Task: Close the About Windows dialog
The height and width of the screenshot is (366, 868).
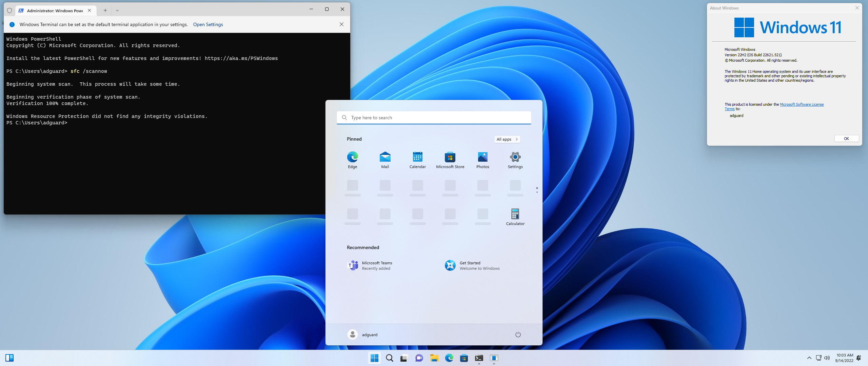Action: [857, 8]
